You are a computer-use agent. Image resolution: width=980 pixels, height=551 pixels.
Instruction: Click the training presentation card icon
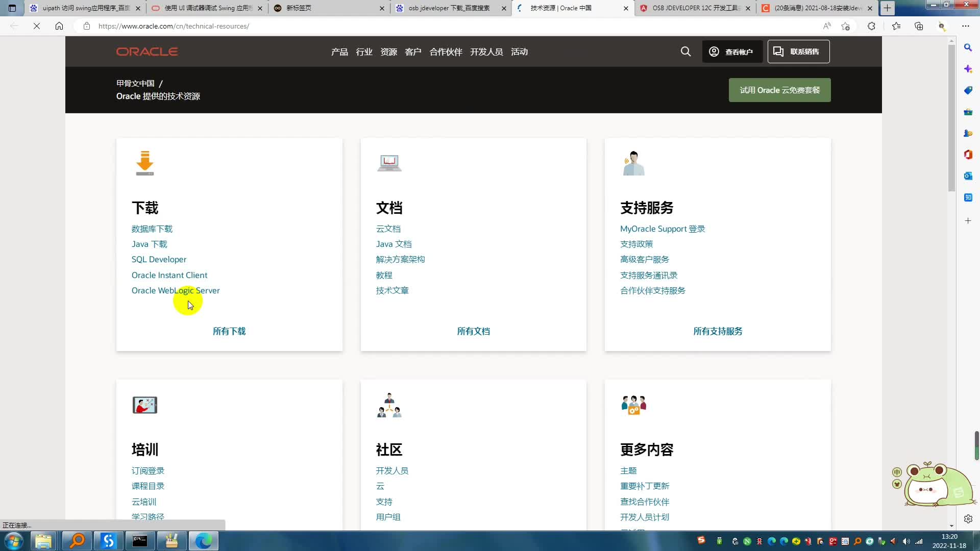click(145, 405)
